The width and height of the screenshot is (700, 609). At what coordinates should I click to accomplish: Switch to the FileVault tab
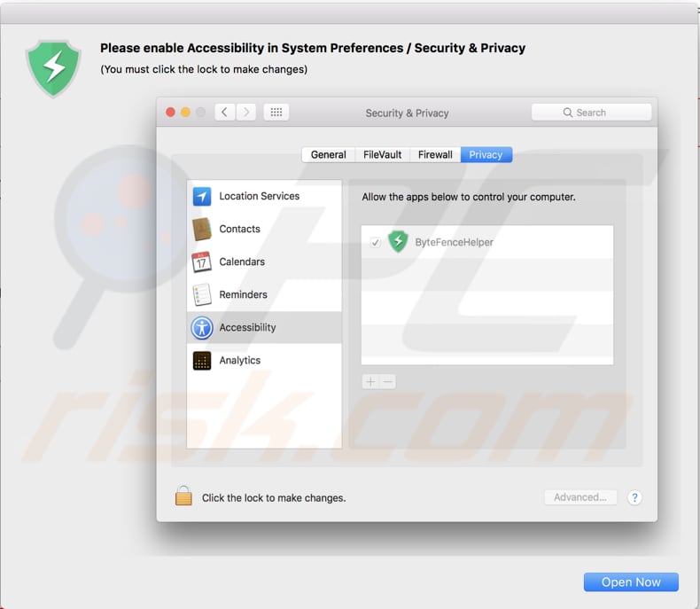(x=383, y=155)
